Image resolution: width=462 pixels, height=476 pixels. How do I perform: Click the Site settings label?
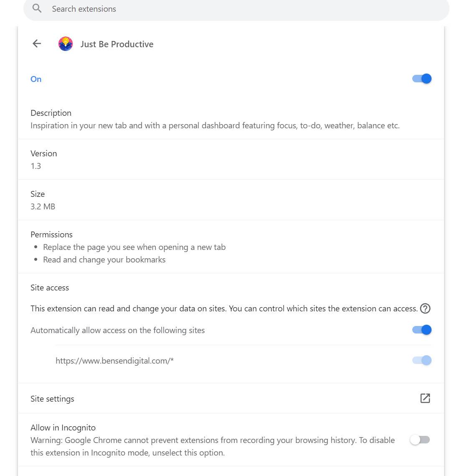(x=52, y=399)
